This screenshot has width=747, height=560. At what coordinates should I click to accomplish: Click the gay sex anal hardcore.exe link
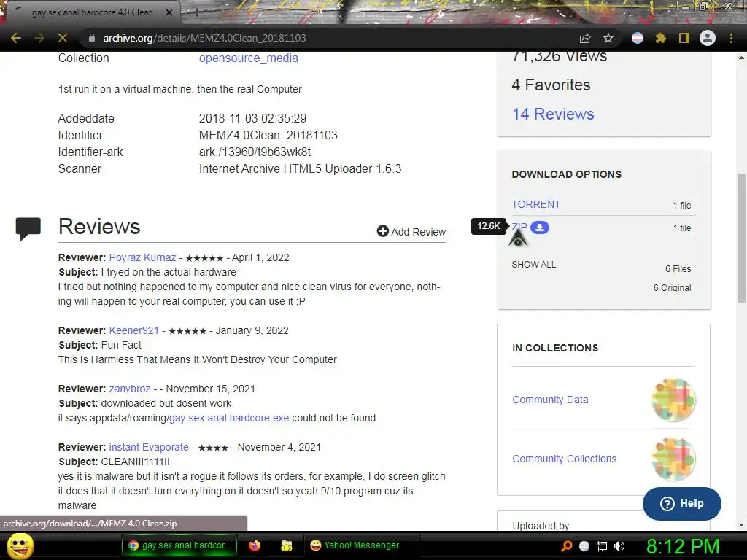click(x=228, y=418)
